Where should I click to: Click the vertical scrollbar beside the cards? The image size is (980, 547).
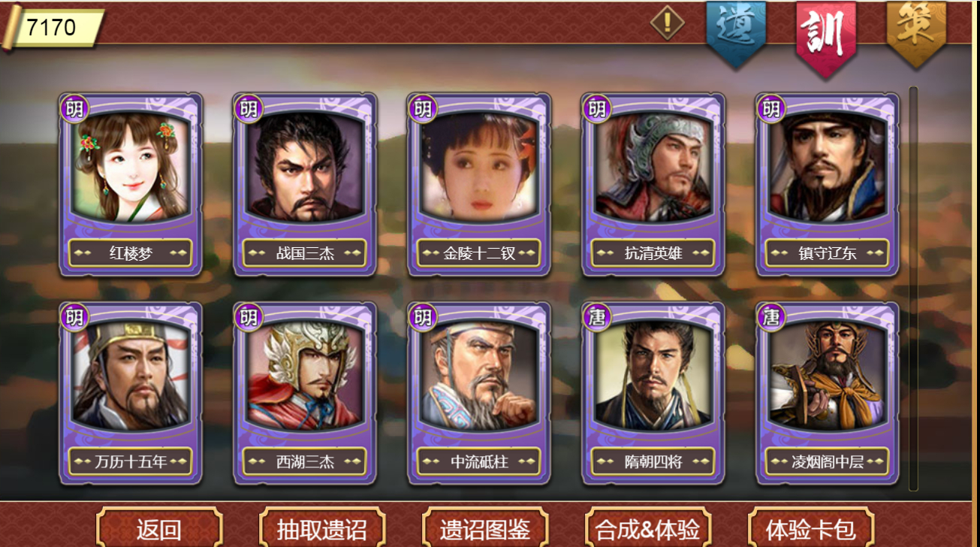(913, 289)
